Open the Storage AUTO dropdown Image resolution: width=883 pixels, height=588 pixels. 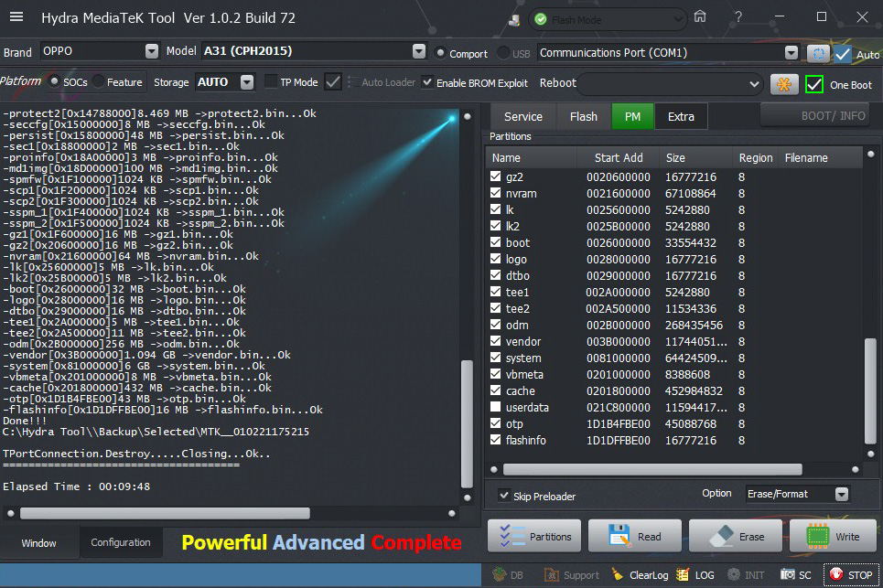pos(225,82)
